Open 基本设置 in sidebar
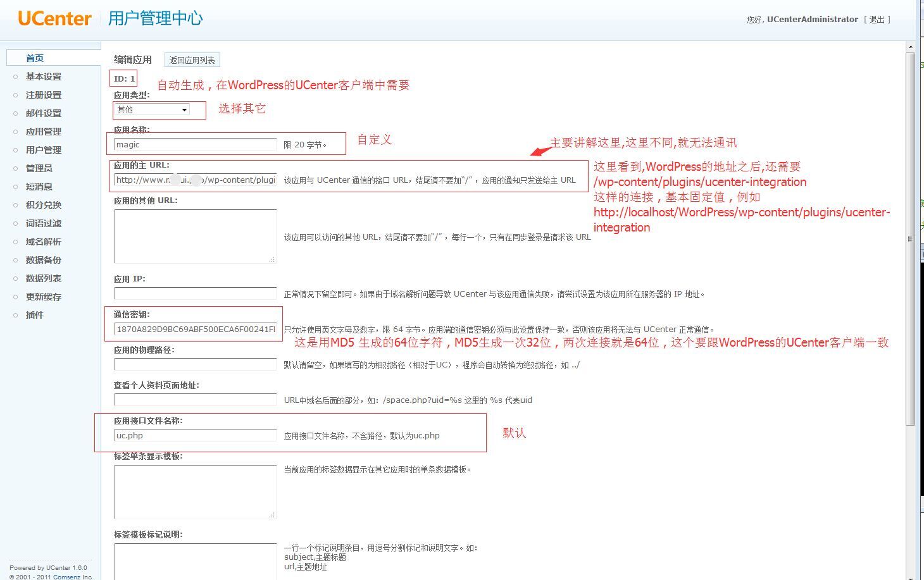This screenshot has width=924, height=580. tap(44, 77)
